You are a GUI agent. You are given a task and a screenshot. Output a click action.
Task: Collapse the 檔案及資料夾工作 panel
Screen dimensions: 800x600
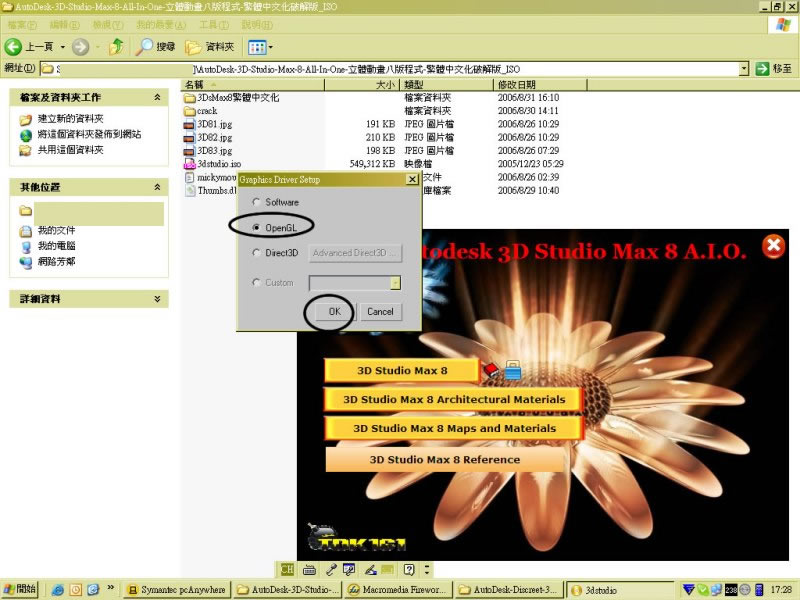tap(157, 97)
